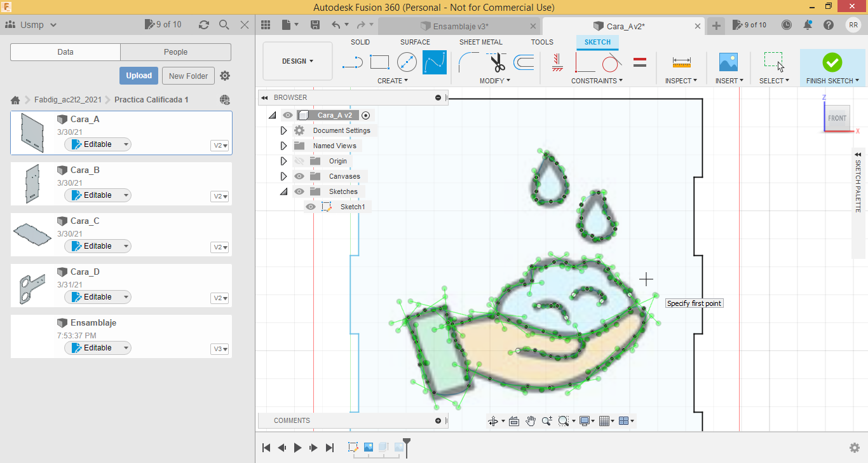Click the Editable button for Cara_B
The width and height of the screenshot is (868, 463).
coord(98,195)
